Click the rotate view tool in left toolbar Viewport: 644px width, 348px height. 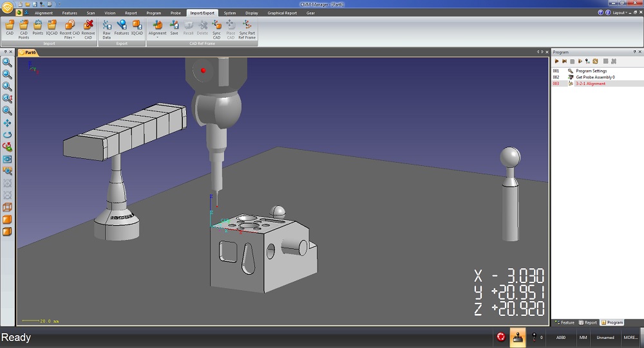click(x=8, y=135)
